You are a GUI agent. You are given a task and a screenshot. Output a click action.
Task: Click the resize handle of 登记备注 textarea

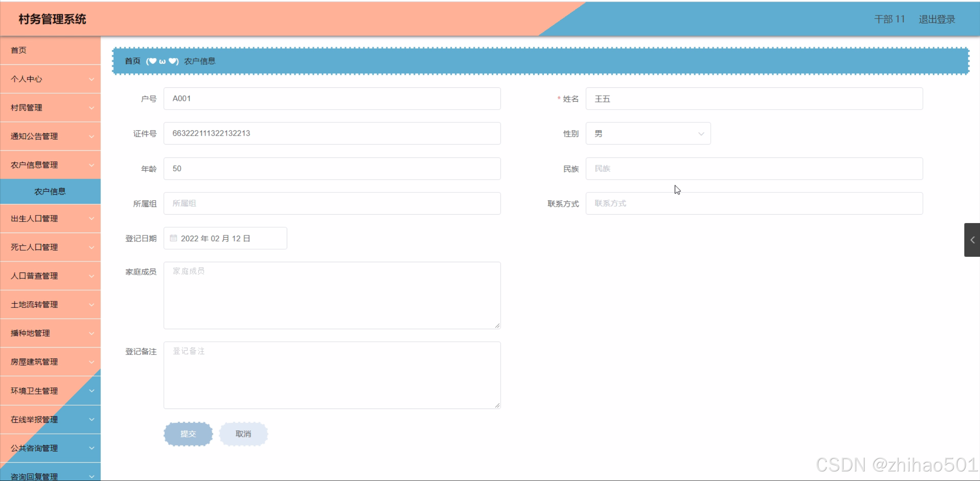497,405
